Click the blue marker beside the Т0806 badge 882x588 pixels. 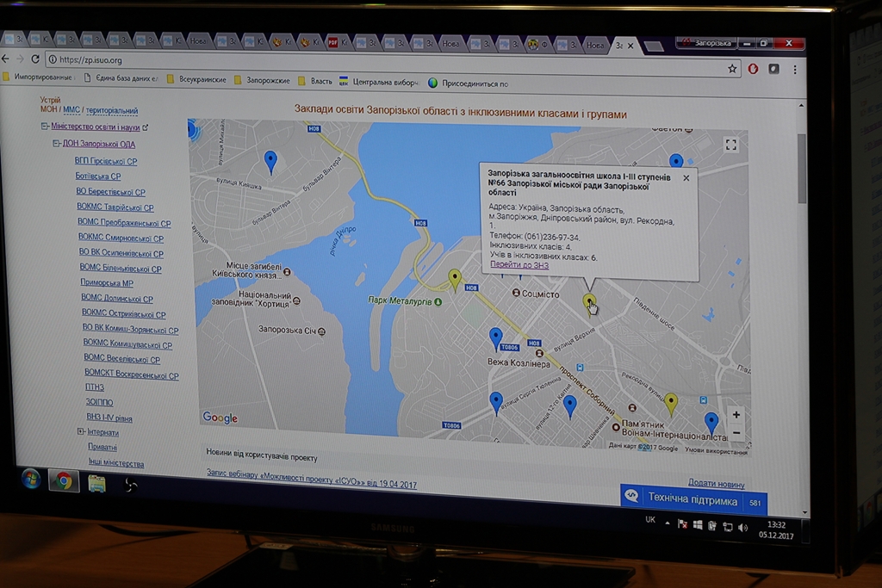click(495, 339)
